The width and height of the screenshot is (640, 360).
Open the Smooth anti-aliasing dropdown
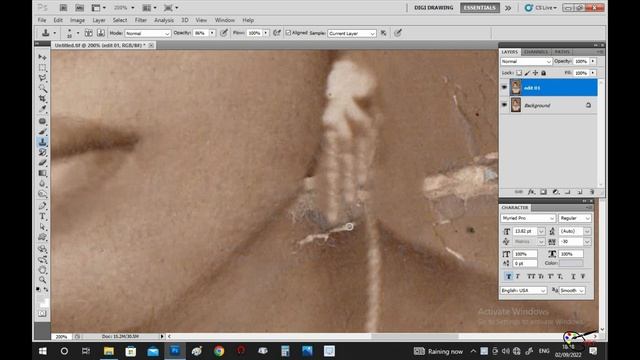pyautogui.click(x=572, y=290)
